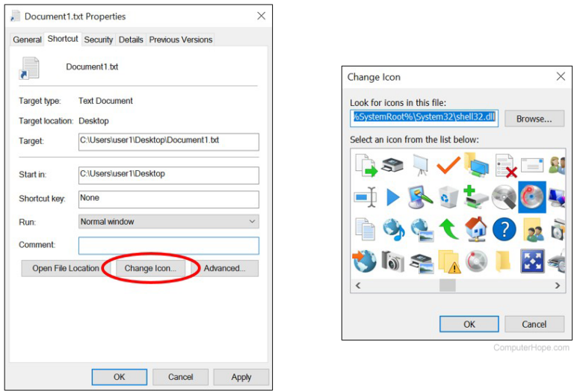
Task: Switch to the General tab
Action: (27, 40)
